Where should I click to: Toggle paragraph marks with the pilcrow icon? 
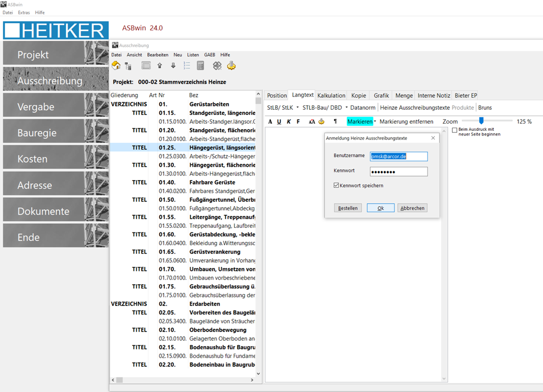(x=335, y=121)
